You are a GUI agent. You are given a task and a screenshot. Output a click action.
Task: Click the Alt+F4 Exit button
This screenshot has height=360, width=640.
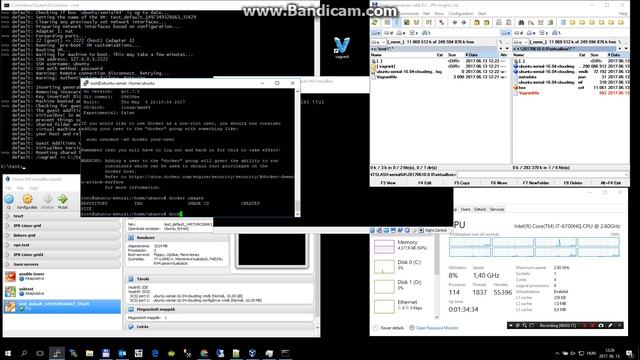point(611,183)
